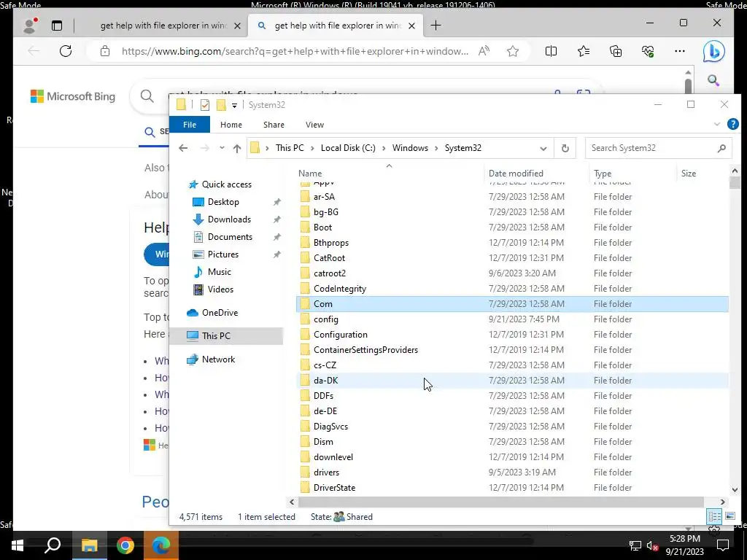The width and height of the screenshot is (747, 560).
Task: Open the Windows Start menu
Action: click(x=18, y=545)
